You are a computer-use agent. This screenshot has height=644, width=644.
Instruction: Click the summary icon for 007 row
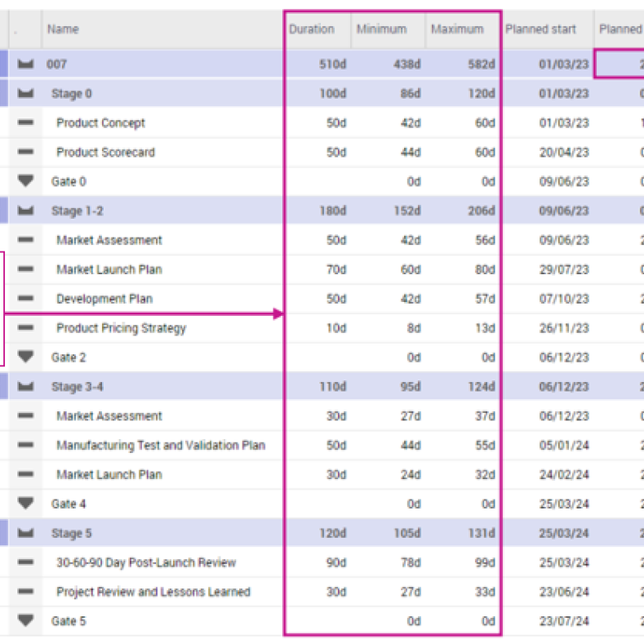(x=25, y=64)
